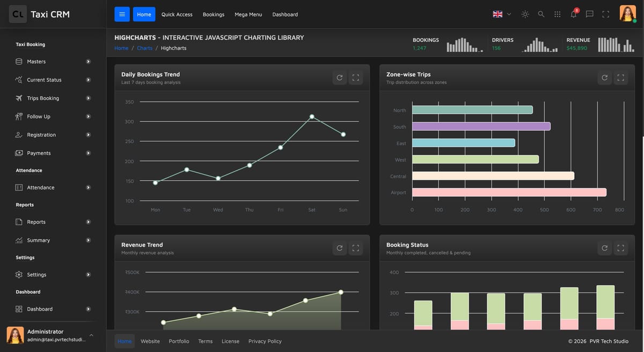Toggle light/dark theme sun icon
The height and width of the screenshot is (352, 644).
525,14
